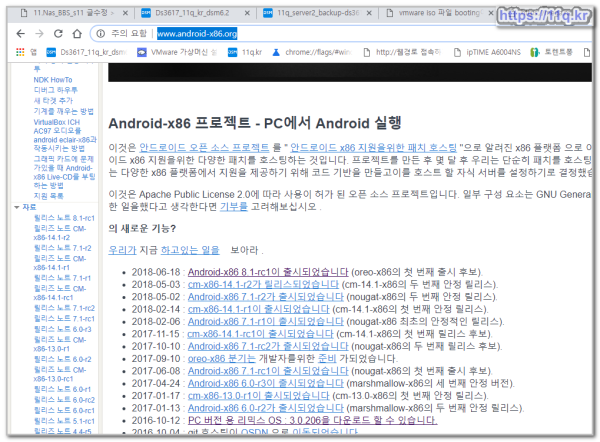Open 안드로이드 x86 지원을위한 패치 호스팅 link
This screenshot has height=442, width=600.
pos(373,147)
